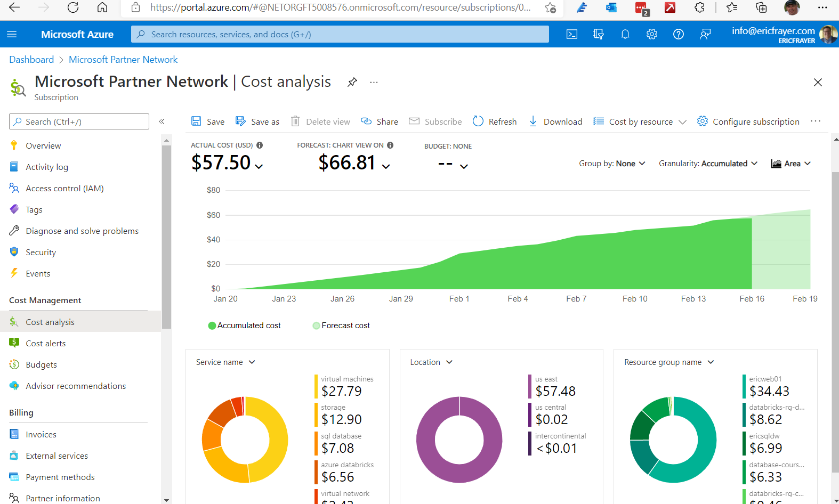
Task: Close the Cost analysis blade
Action: [x=818, y=82]
